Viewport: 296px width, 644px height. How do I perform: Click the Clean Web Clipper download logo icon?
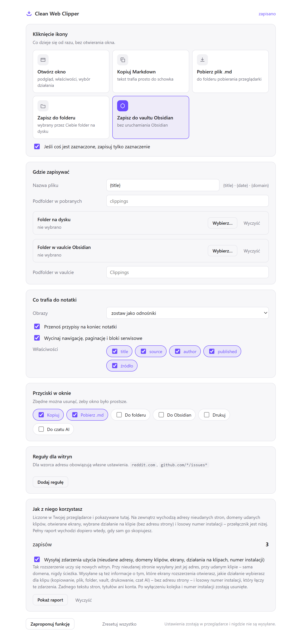tap(29, 13)
